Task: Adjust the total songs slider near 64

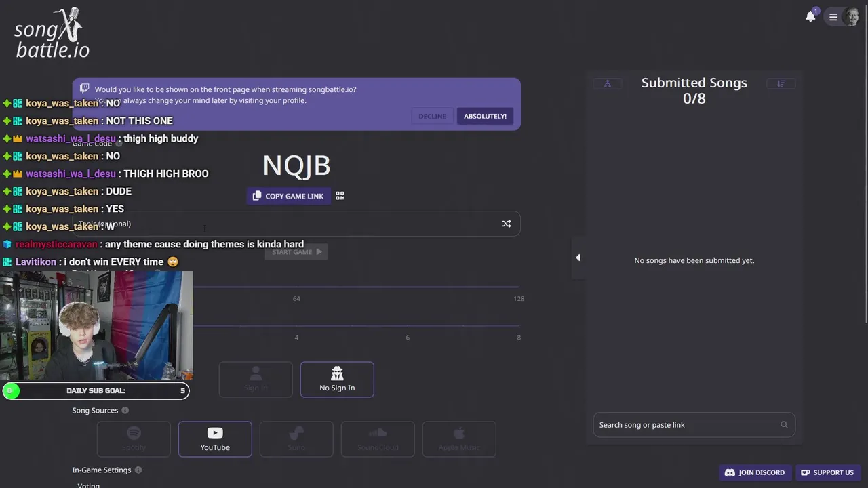Action: click(296, 287)
